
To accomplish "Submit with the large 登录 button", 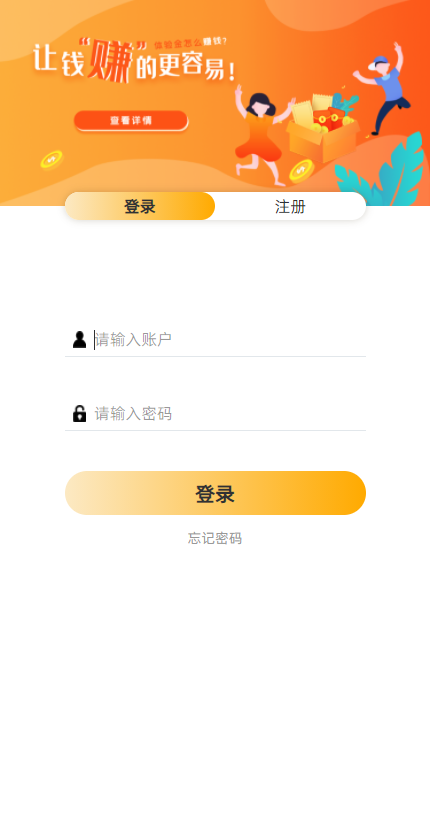I will tap(215, 493).
